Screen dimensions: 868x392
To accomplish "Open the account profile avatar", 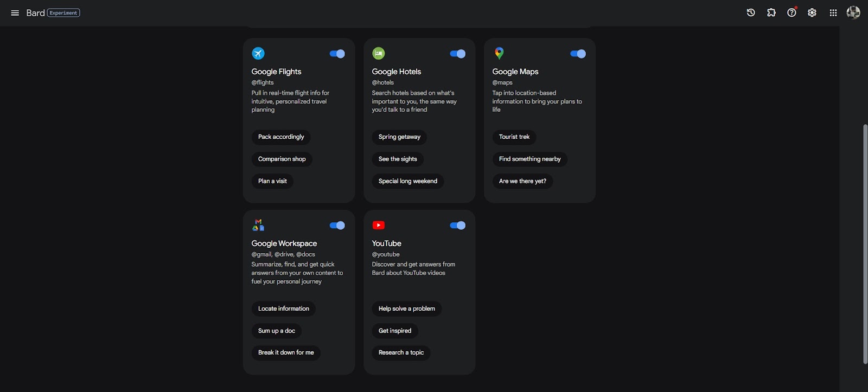I will (x=853, y=12).
